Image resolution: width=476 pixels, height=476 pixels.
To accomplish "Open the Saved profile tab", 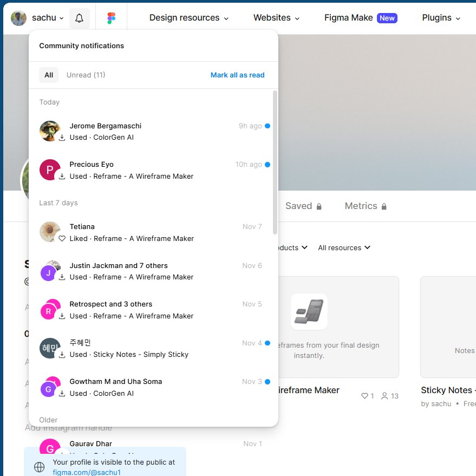I will click(x=303, y=206).
